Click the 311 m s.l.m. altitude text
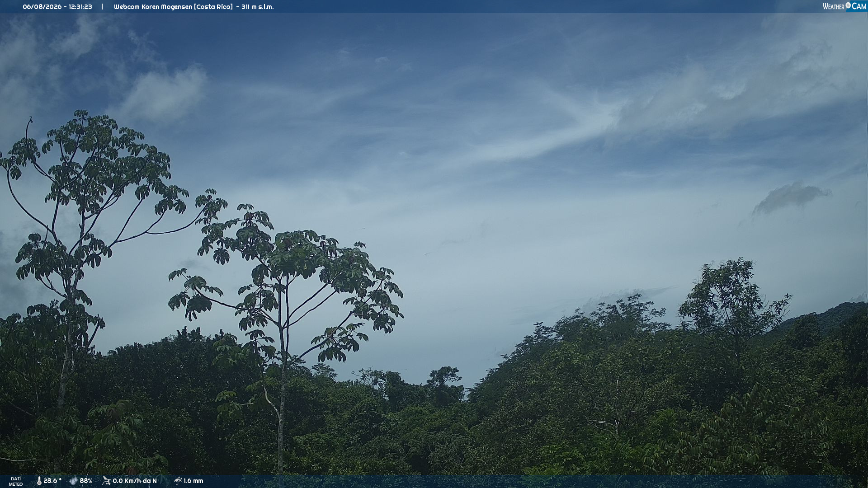 tap(258, 7)
